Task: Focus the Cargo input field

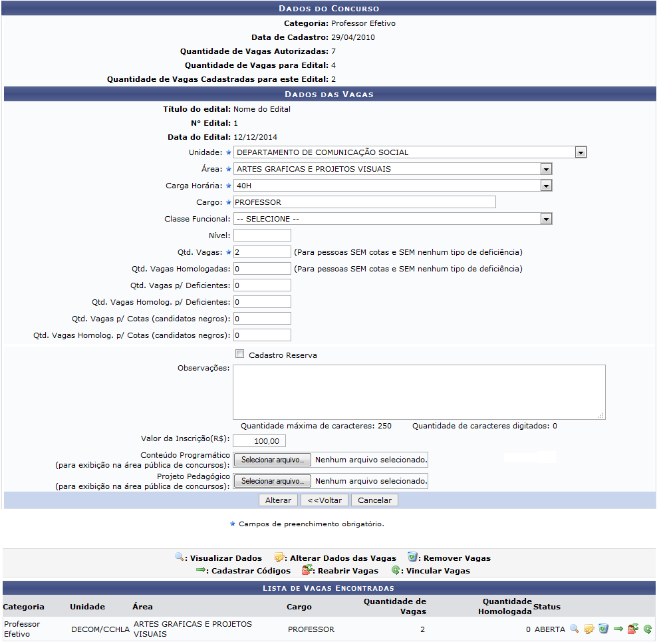Action: click(364, 202)
